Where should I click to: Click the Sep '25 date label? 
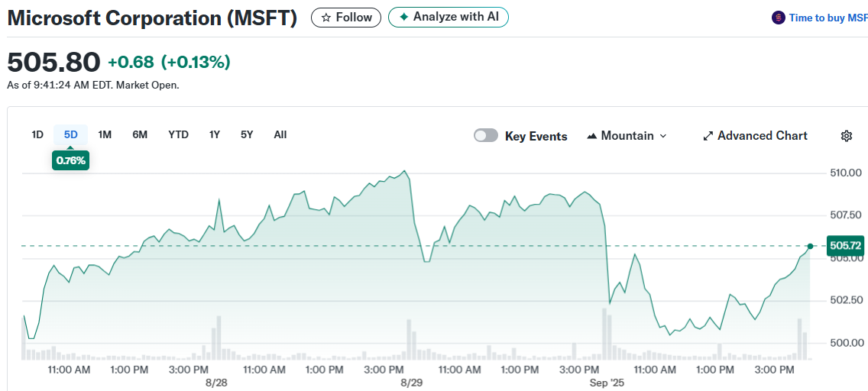point(606,382)
